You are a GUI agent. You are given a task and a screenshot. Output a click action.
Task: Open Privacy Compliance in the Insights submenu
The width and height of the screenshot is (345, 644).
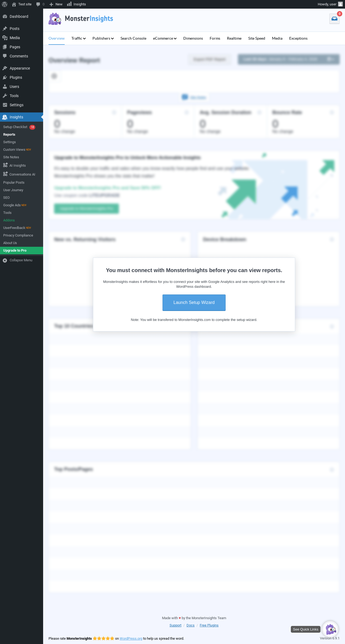point(18,235)
